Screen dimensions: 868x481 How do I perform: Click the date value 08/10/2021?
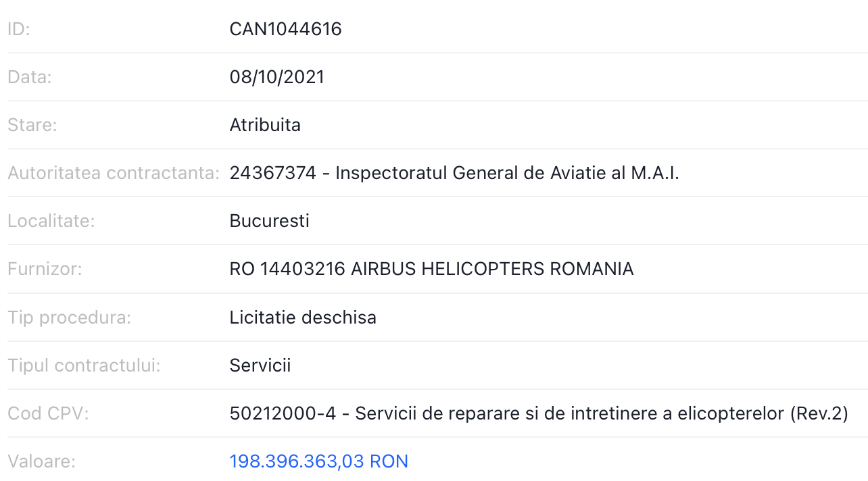276,77
